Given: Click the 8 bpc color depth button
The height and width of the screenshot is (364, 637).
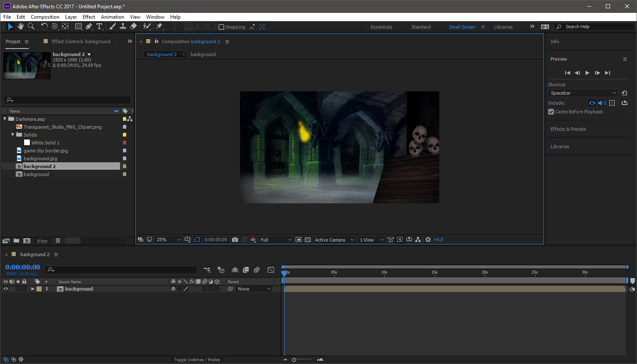Looking at the screenshot, I should tap(42, 241).
